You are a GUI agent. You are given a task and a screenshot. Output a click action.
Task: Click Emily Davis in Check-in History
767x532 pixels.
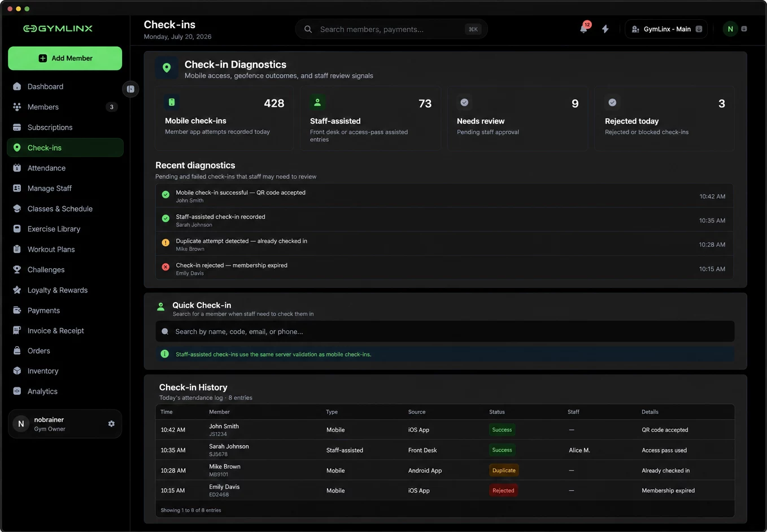224,487
